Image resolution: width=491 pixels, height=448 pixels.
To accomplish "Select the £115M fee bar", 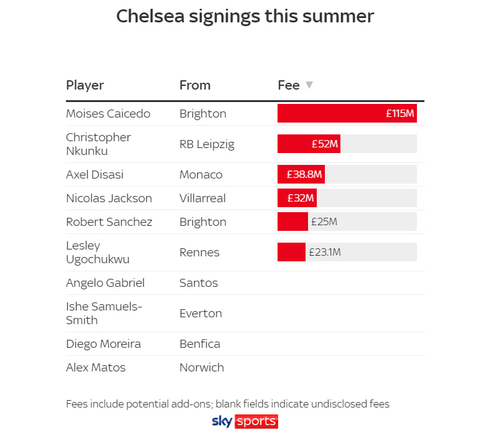I will (347, 113).
